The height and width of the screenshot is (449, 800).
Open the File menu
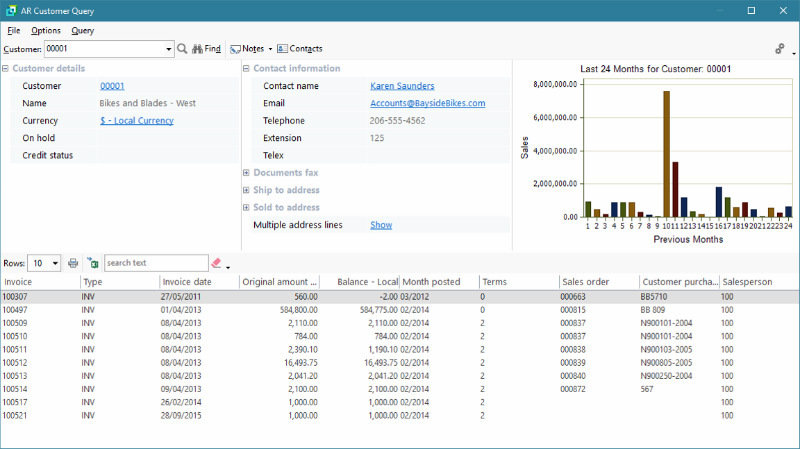tap(13, 31)
